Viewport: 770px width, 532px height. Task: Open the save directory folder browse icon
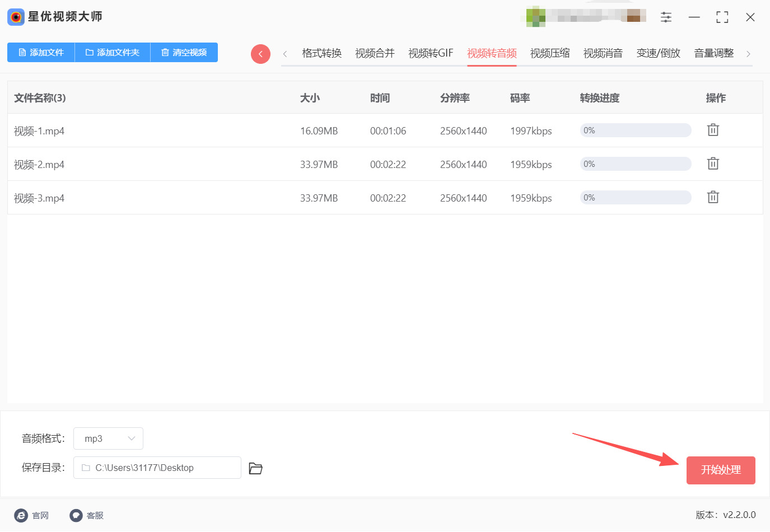click(x=255, y=468)
